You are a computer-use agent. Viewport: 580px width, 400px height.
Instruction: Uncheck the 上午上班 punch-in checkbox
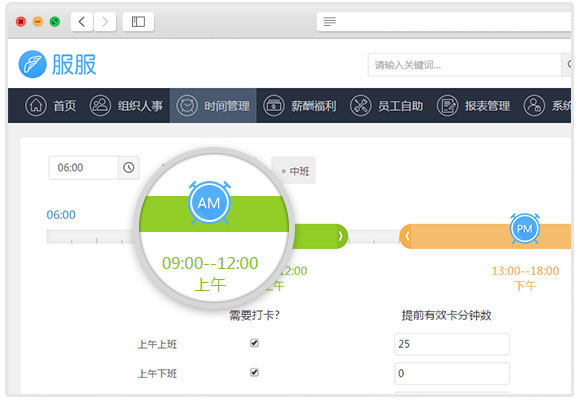click(x=254, y=343)
